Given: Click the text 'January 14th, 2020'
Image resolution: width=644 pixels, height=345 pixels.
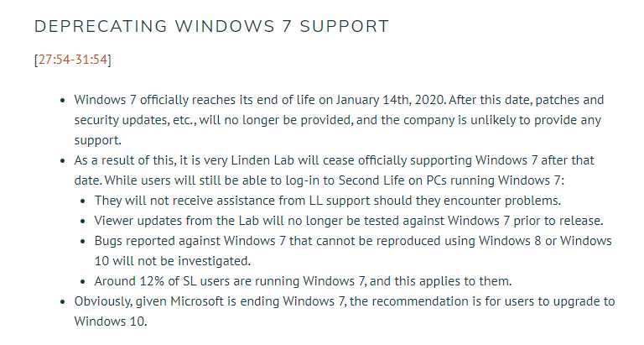Looking at the screenshot, I should click(391, 100).
